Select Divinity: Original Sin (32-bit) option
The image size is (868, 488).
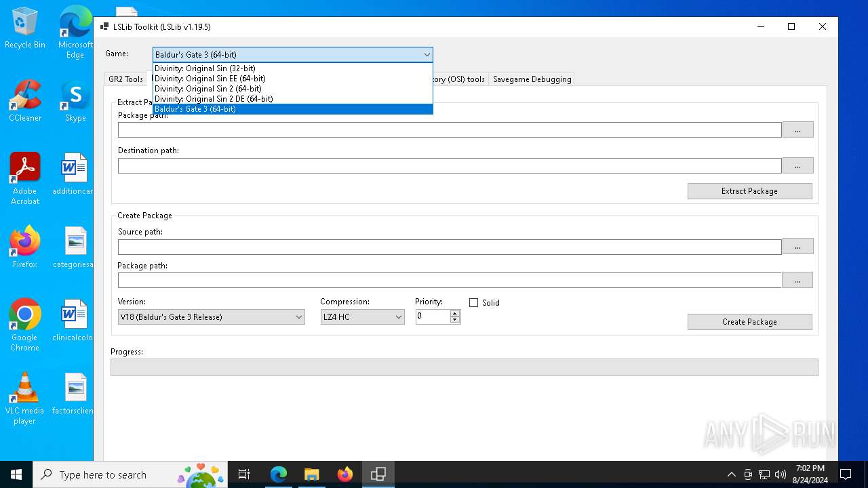[x=292, y=68]
